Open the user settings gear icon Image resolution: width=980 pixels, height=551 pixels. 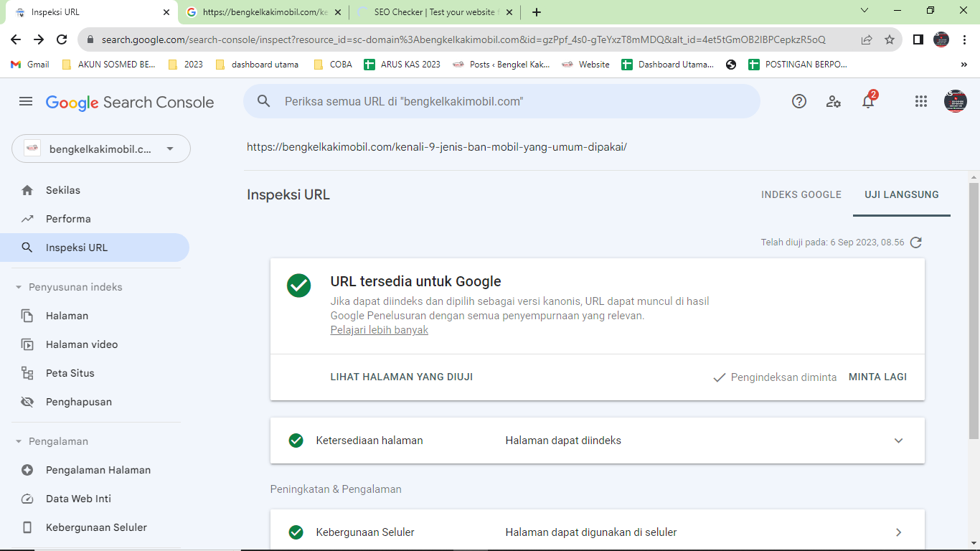pos(834,102)
